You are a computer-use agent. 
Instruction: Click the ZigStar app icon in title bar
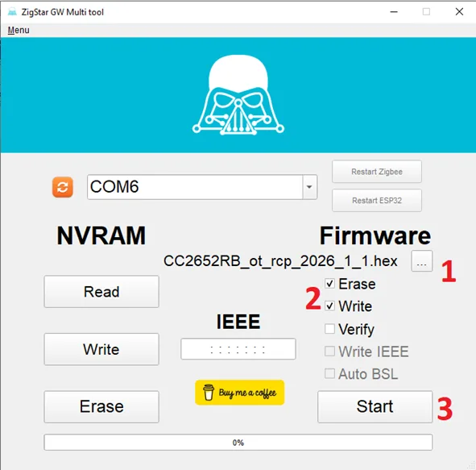[12, 12]
